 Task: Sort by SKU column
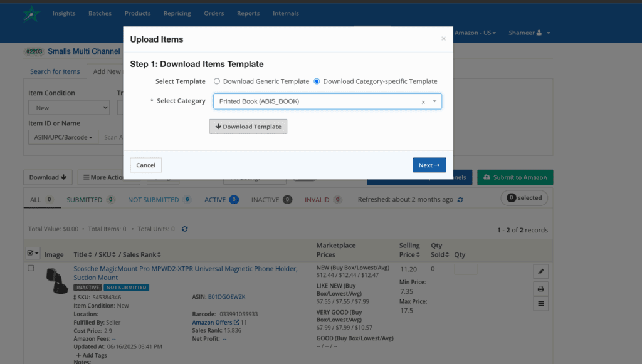pyautogui.click(x=107, y=255)
